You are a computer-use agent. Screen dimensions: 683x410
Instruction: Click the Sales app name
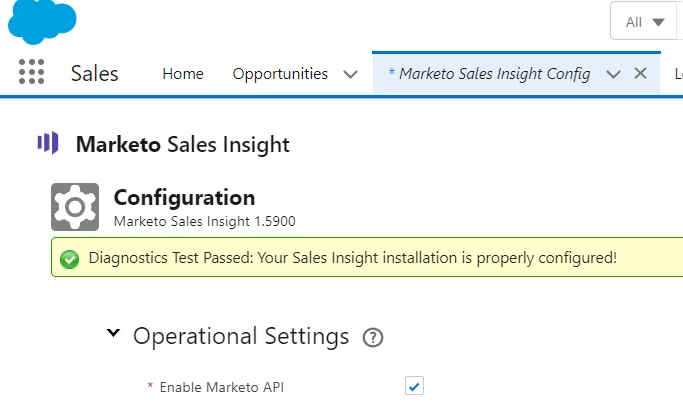95,73
